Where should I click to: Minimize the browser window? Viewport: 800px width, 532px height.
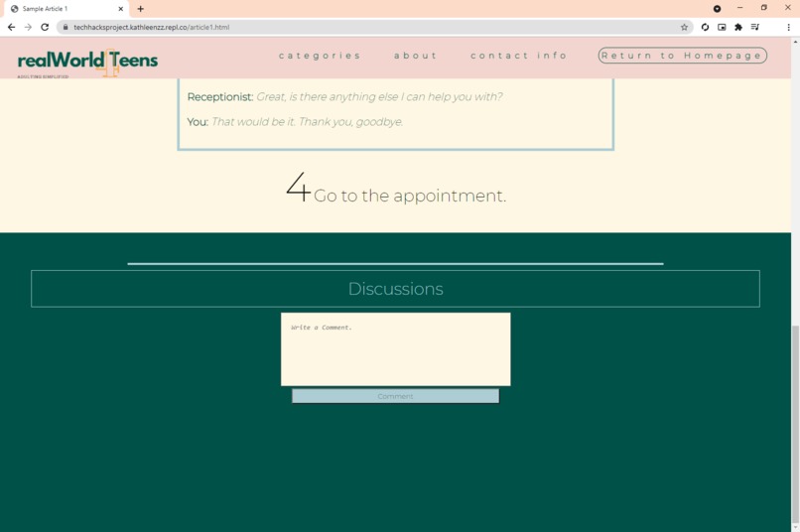point(739,8)
